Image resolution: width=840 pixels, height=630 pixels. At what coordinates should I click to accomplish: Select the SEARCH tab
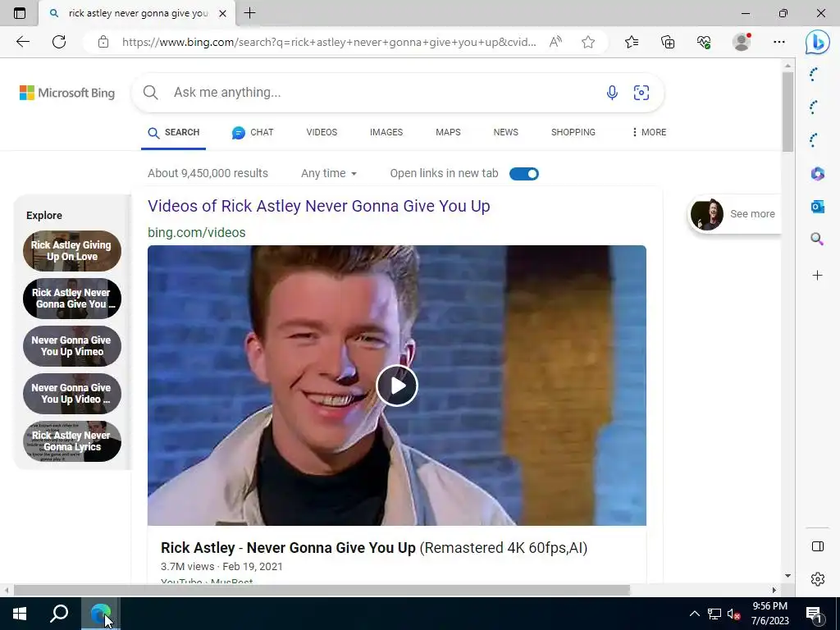174,132
